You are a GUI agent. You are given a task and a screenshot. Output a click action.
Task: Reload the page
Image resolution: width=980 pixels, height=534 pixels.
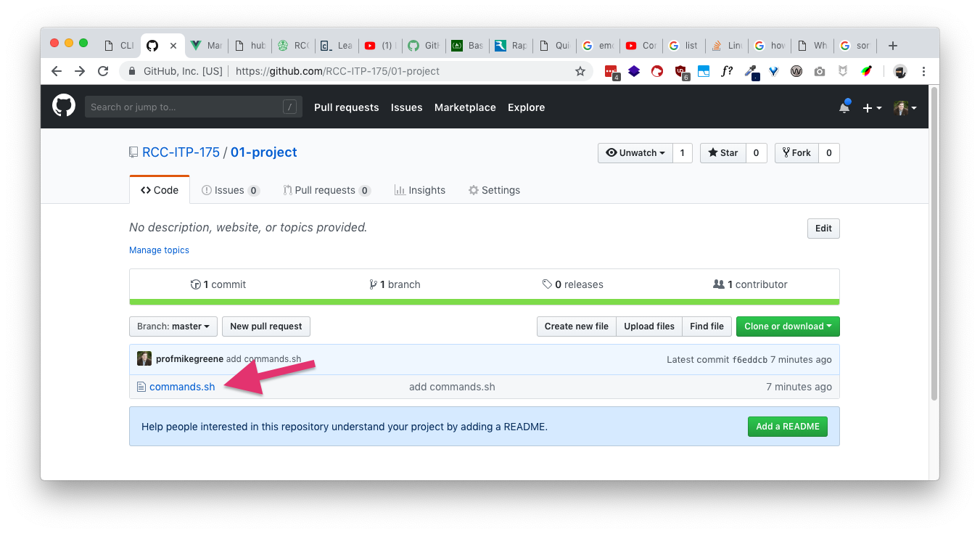(x=103, y=71)
